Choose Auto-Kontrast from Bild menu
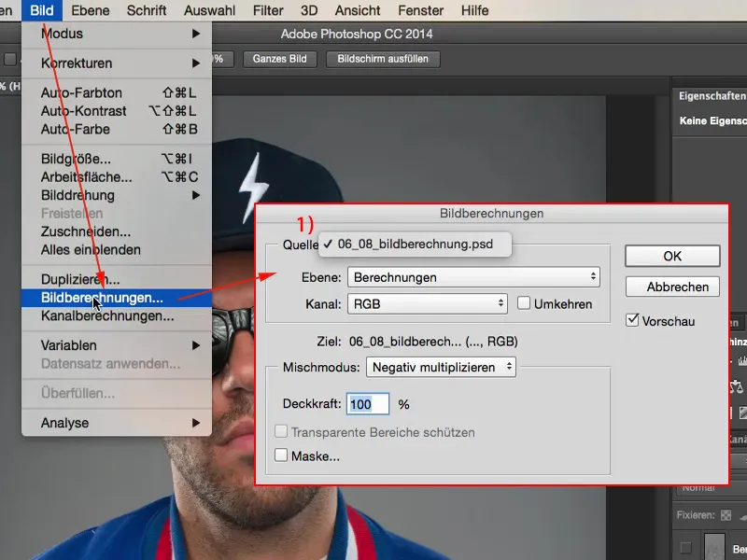Viewport: 747px width, 560px height. (x=117, y=111)
